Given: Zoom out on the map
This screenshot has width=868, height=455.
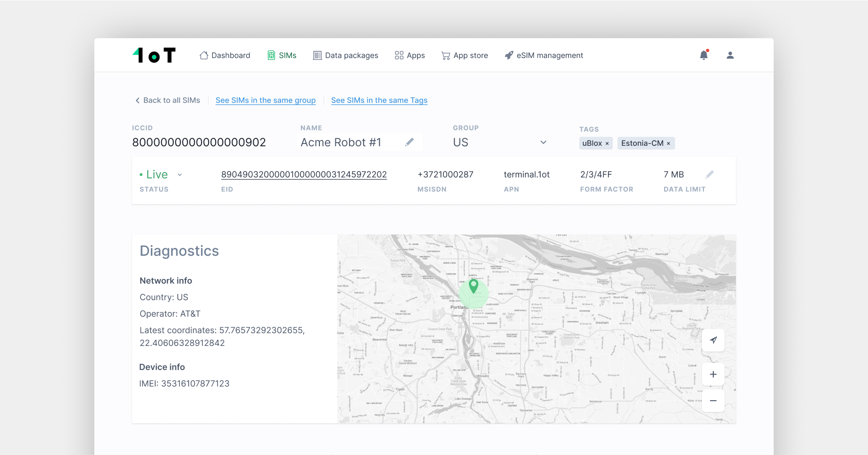Looking at the screenshot, I should [713, 401].
